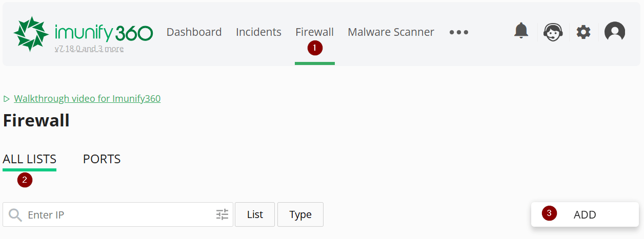Viewport: 644px width, 239px height.
Task: Open the notifications bell
Action: pyautogui.click(x=521, y=32)
